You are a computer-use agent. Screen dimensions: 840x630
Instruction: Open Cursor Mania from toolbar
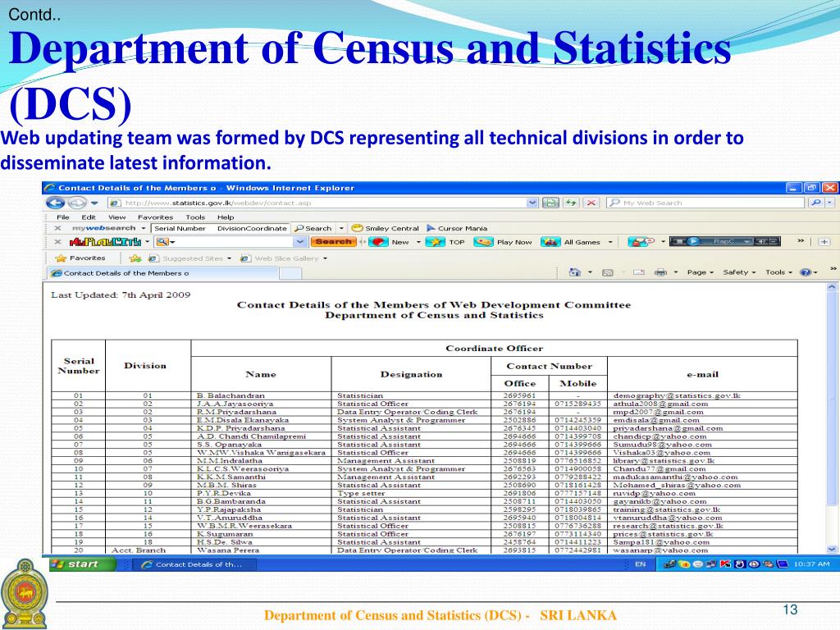pyautogui.click(x=457, y=228)
